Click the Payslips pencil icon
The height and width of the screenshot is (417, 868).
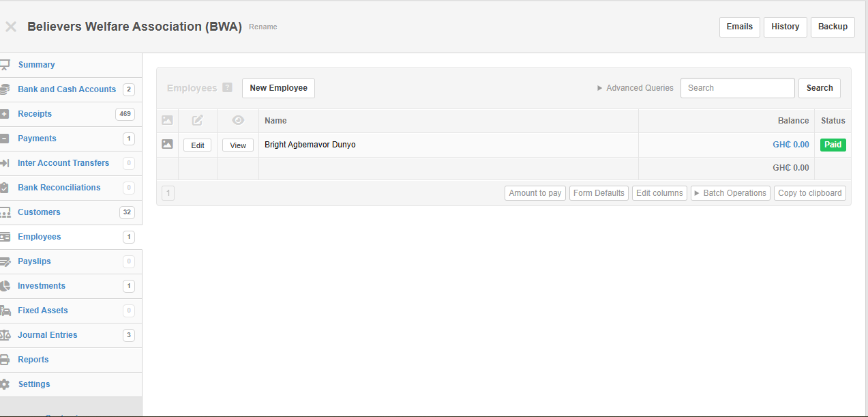pyautogui.click(x=5, y=261)
